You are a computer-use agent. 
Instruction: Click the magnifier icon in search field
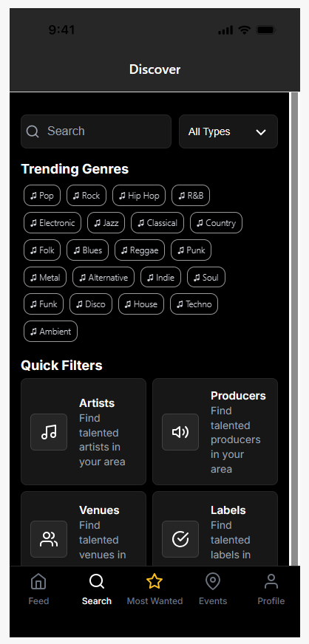click(x=33, y=131)
